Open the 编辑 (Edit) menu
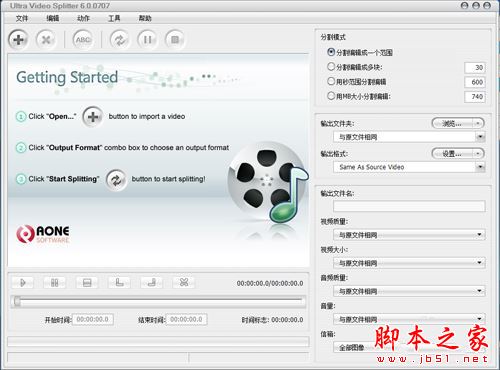Screen dimensions: 500x370 (x=52, y=18)
